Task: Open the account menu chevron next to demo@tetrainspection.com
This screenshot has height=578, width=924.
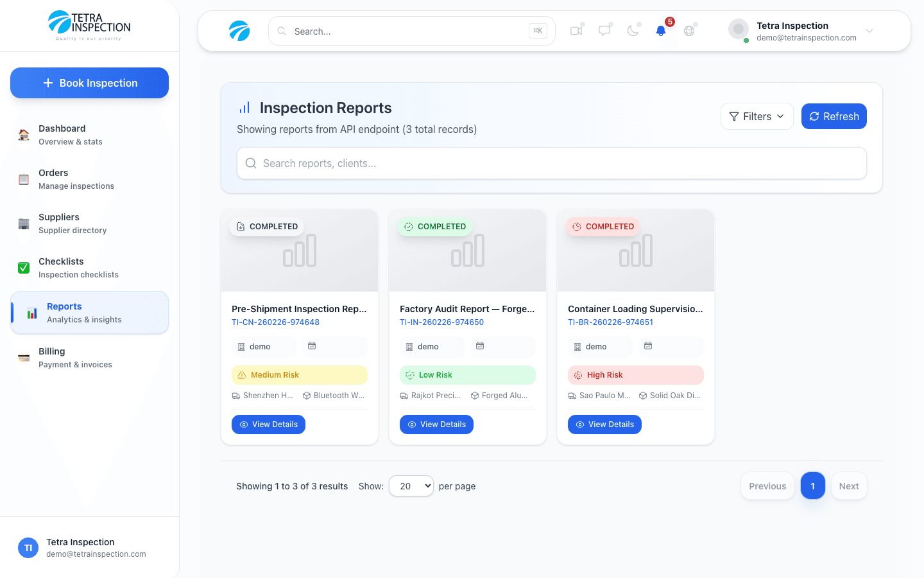Action: [869, 30]
